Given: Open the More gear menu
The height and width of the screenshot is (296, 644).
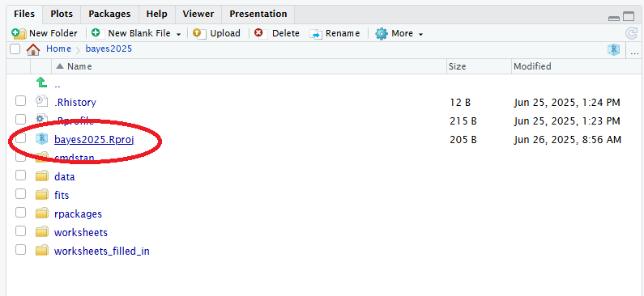Looking at the screenshot, I should click(x=399, y=33).
